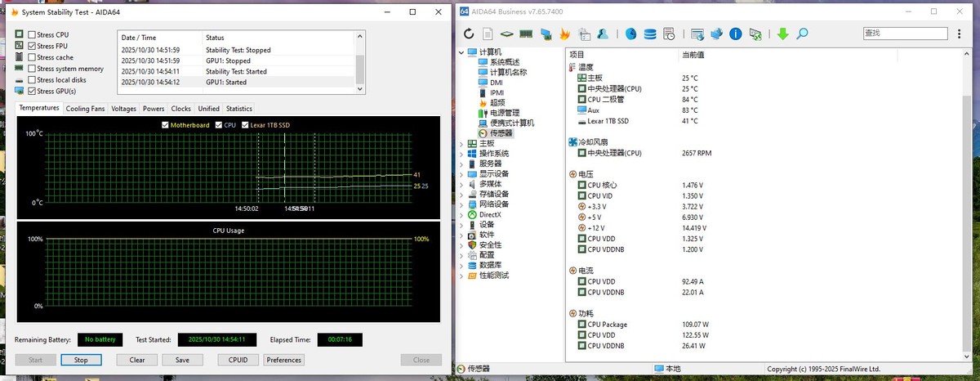Click the 查找 search input field
980x381 pixels.
coord(905,34)
